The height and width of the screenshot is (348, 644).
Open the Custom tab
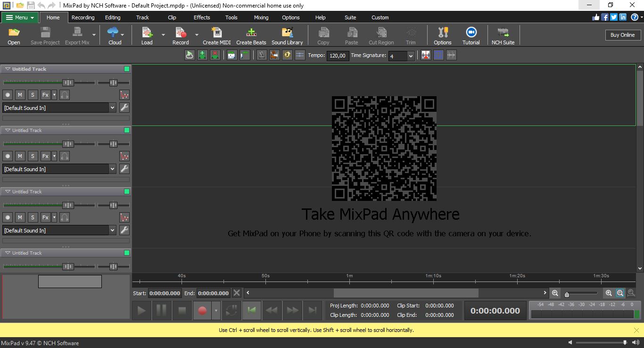coord(380,17)
